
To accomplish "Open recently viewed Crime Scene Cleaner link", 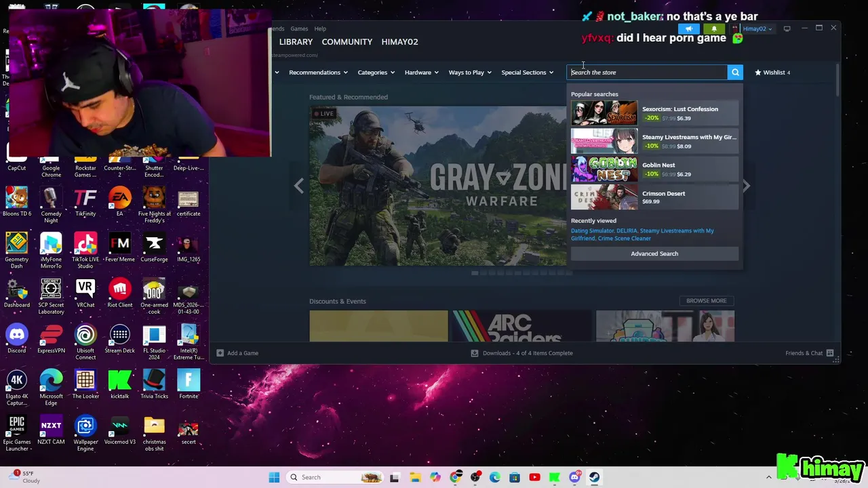I will click(624, 239).
